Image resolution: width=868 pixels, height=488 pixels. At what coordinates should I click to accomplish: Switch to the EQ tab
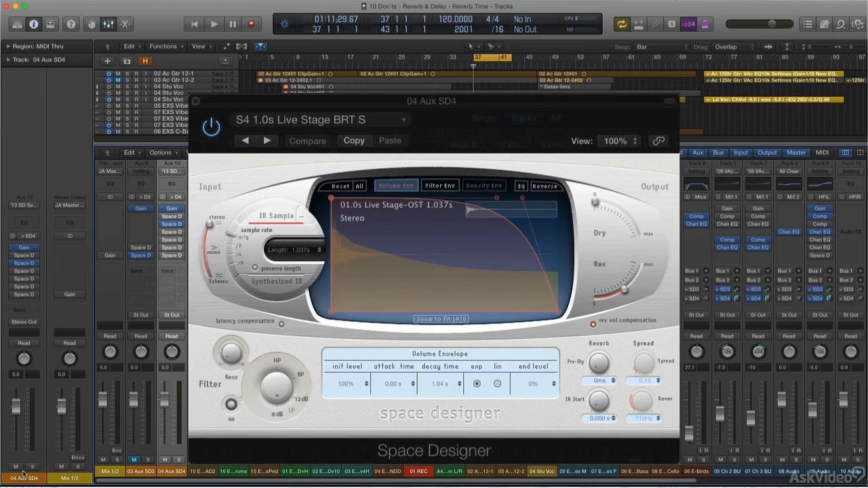click(x=521, y=186)
